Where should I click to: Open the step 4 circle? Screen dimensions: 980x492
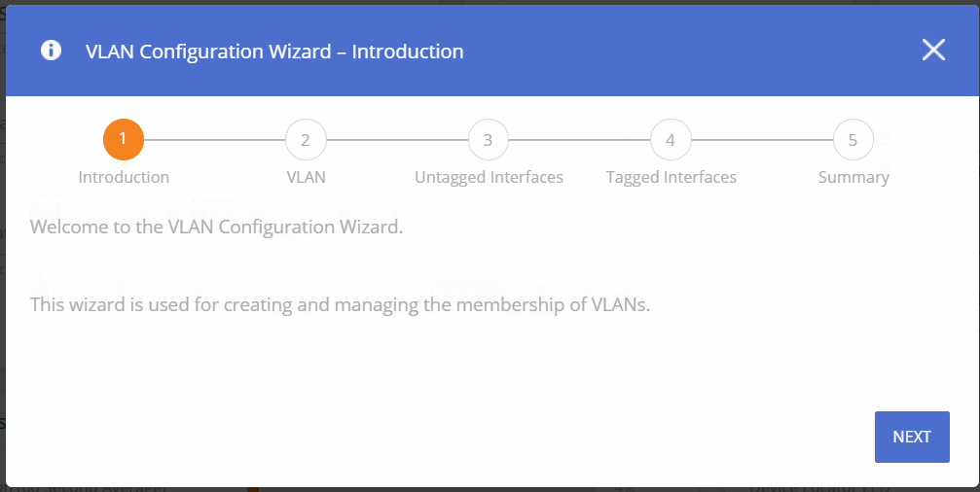pos(671,140)
